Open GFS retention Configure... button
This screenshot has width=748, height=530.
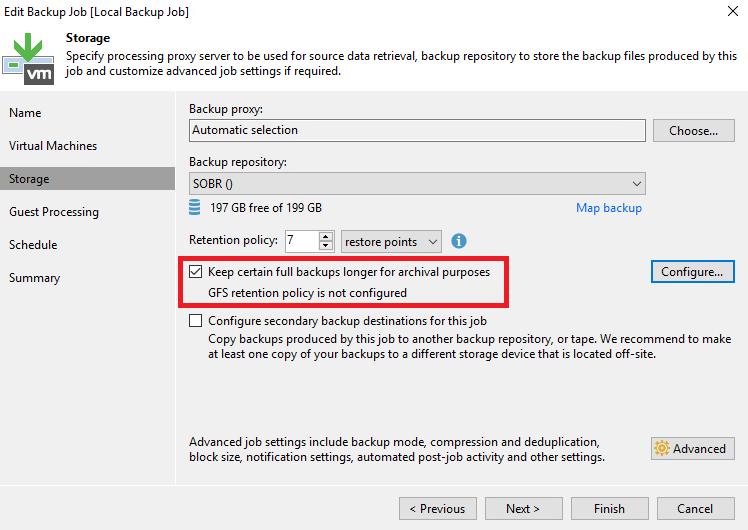(x=692, y=272)
